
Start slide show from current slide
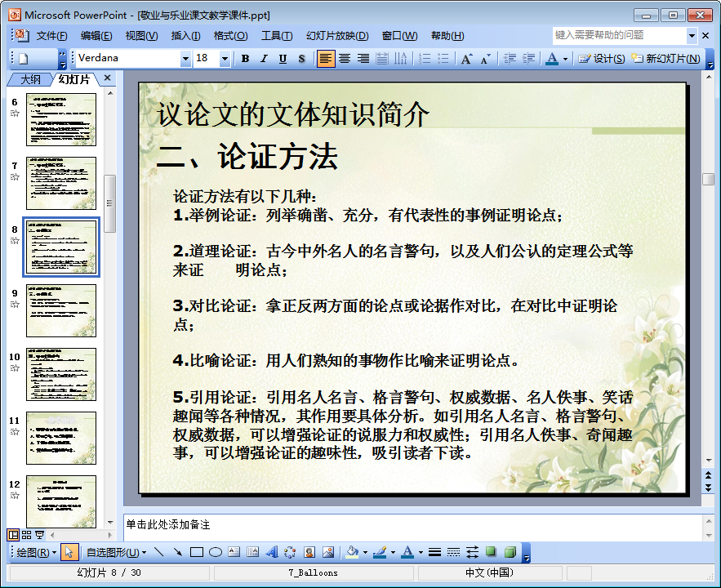point(39,535)
